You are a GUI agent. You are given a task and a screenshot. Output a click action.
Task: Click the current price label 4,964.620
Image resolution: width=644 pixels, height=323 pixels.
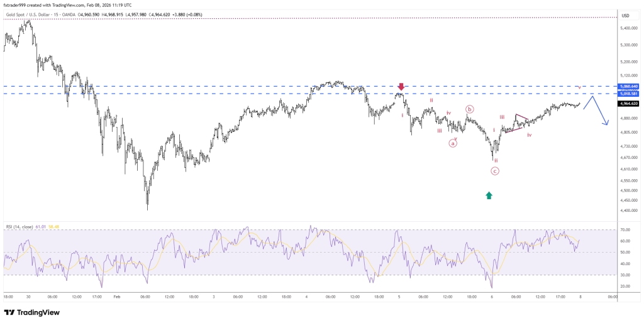[x=628, y=104]
